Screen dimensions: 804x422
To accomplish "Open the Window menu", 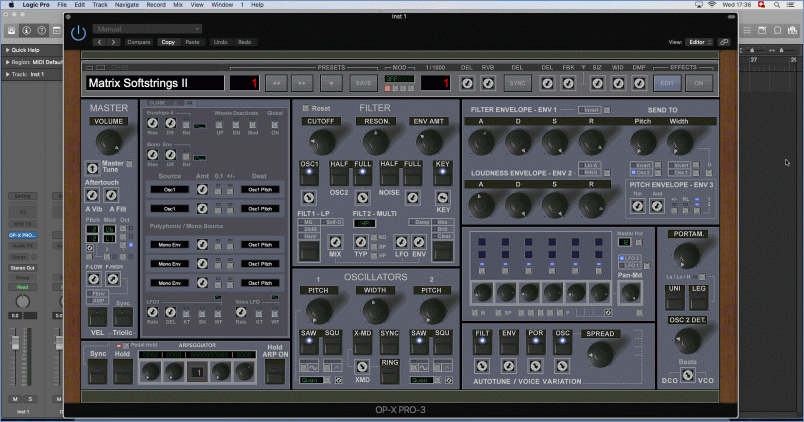I will (222, 5).
